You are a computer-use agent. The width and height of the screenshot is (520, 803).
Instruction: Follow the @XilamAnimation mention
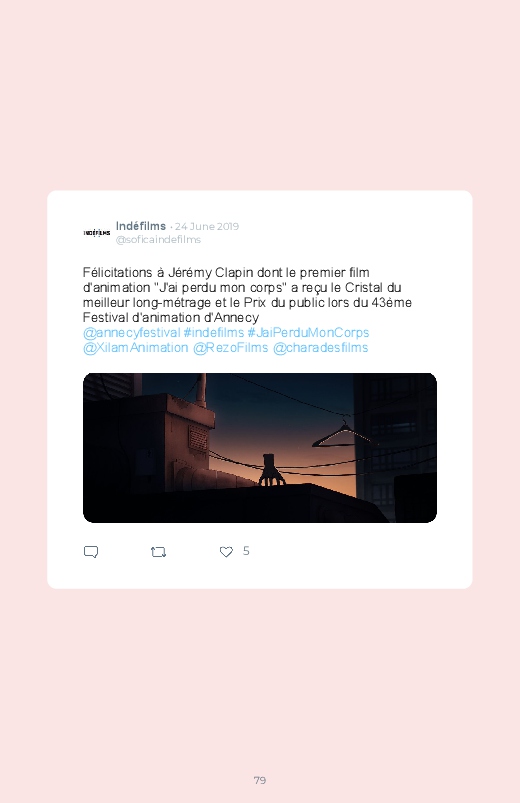[x=136, y=348]
